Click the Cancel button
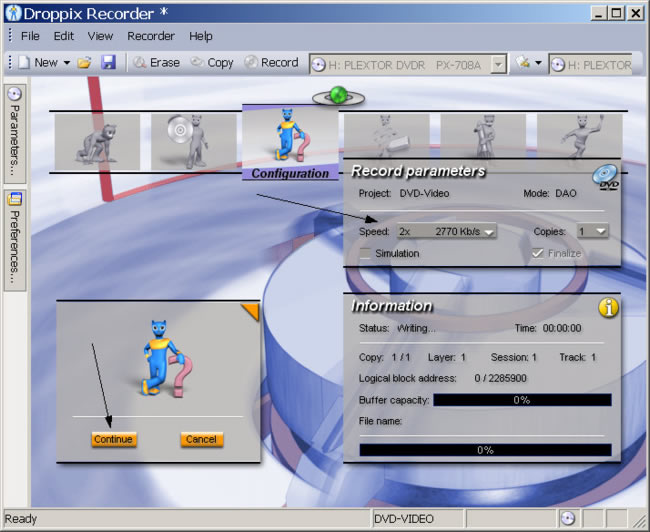The image size is (650, 532). coord(201,440)
